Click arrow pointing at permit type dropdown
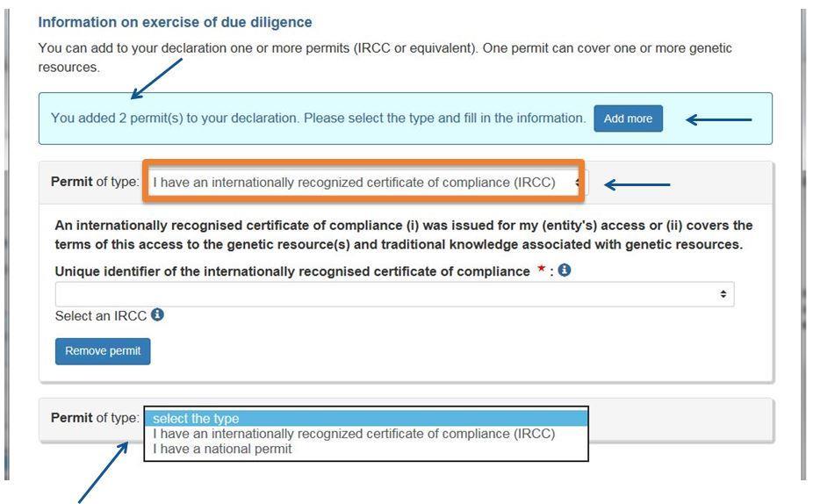This screenshot has width=813, height=504. pos(637,184)
